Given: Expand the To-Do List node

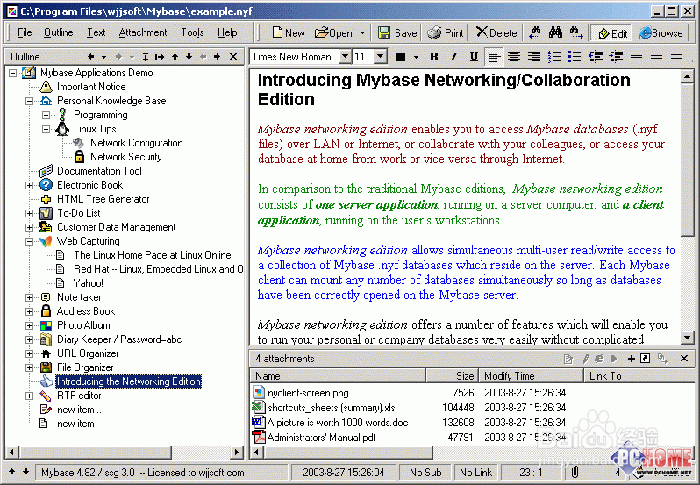Looking at the screenshot, I should [x=29, y=213].
